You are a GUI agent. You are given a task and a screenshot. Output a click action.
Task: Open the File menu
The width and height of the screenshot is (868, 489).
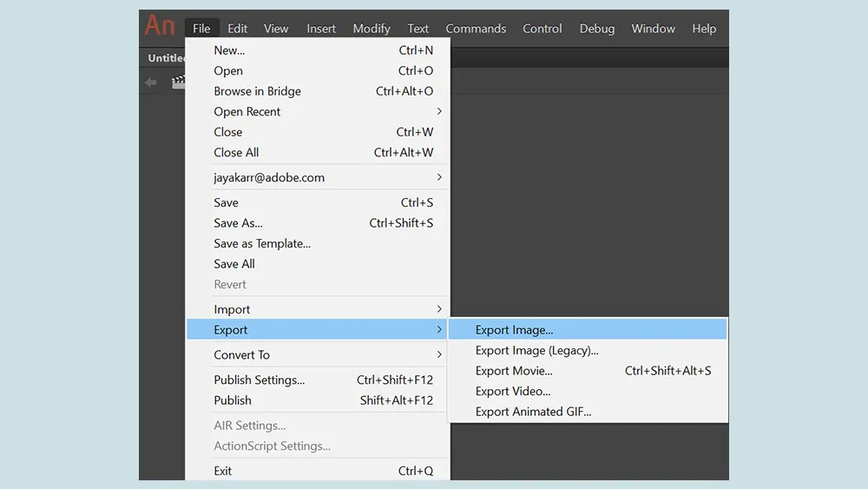(201, 29)
